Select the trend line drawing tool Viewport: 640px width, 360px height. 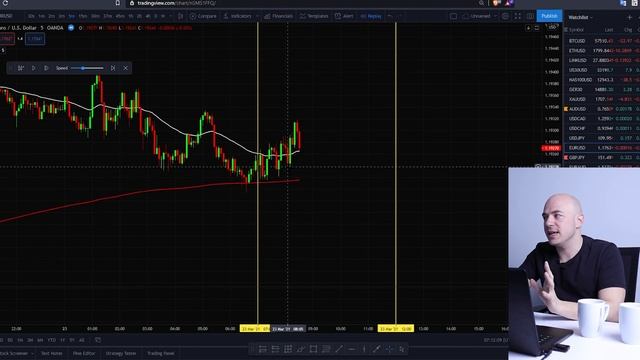point(339,349)
